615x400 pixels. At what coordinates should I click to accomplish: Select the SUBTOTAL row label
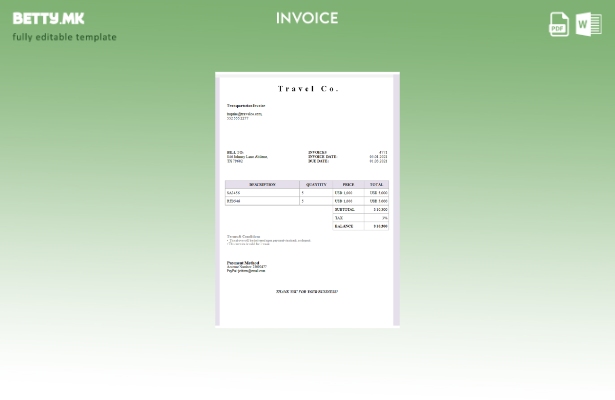coord(345,209)
